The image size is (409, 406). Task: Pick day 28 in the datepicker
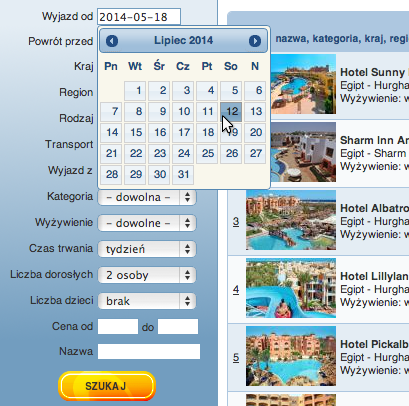point(111,174)
